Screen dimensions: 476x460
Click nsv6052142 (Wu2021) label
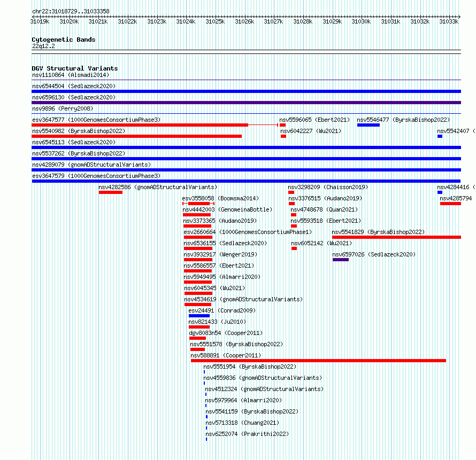(x=321, y=243)
